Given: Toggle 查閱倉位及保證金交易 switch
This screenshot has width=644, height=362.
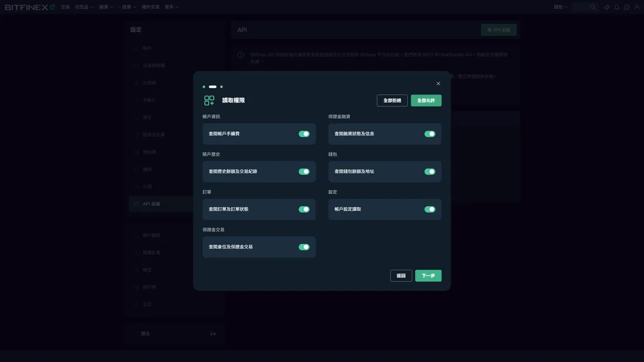Looking at the screenshot, I should pos(304,247).
